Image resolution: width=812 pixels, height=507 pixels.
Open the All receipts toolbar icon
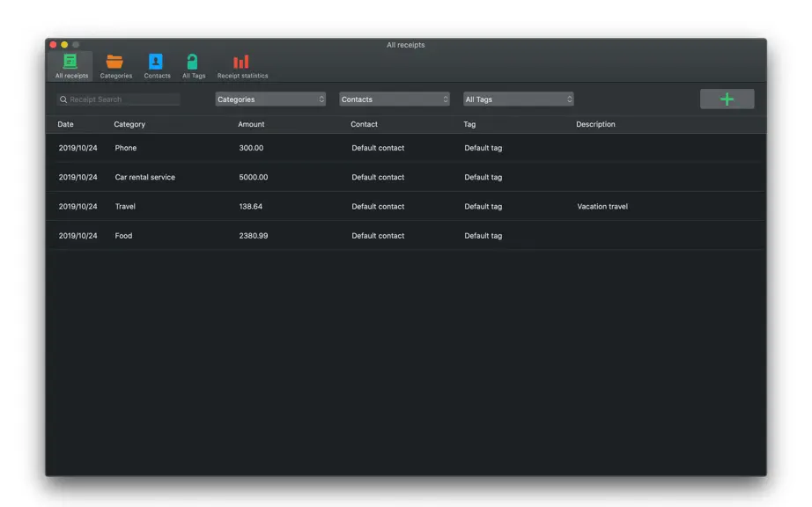click(x=70, y=61)
